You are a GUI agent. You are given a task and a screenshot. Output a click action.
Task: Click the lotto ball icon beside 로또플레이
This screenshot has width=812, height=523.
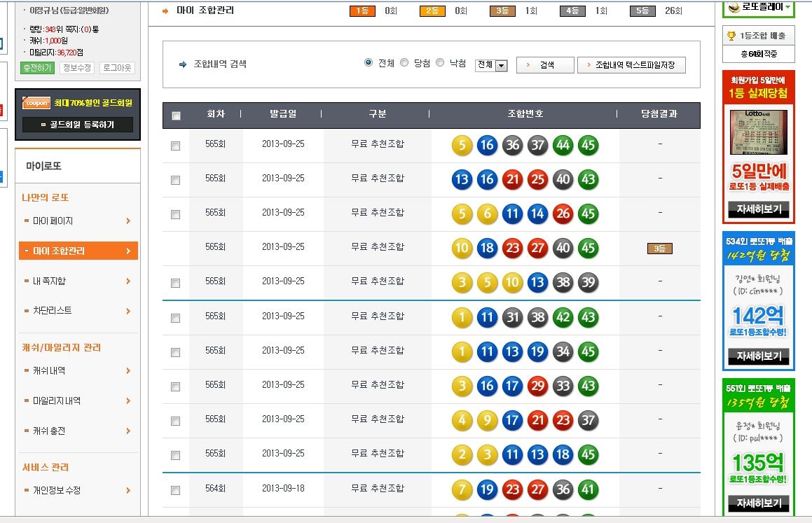(734, 7)
